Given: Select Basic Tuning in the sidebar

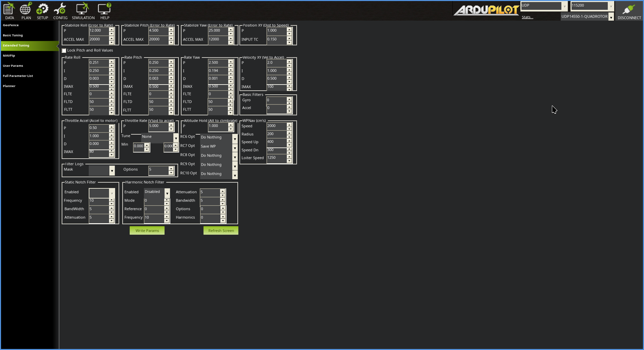Looking at the screenshot, I should (13, 35).
